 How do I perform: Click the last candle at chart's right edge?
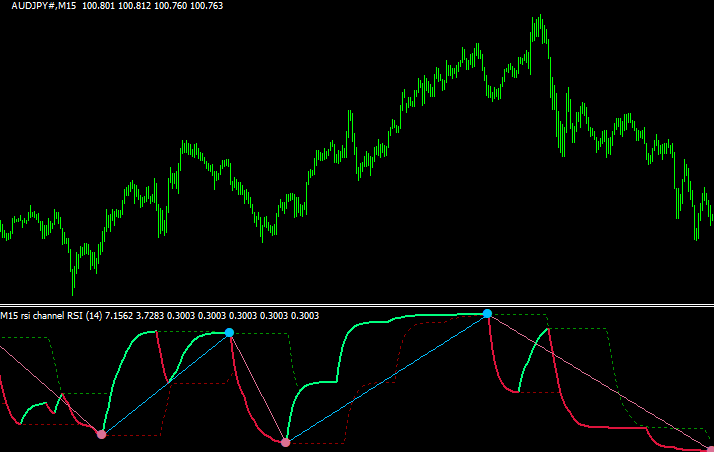[710, 215]
